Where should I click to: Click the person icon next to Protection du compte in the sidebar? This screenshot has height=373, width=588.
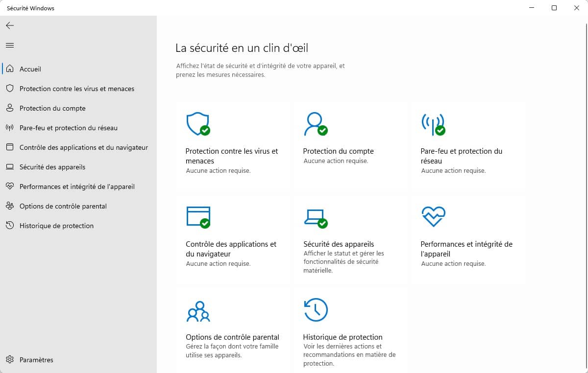10,108
